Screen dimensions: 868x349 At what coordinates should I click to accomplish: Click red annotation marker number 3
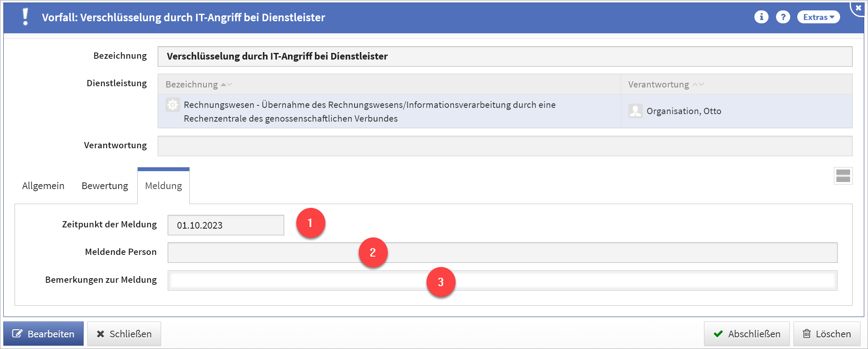click(441, 282)
